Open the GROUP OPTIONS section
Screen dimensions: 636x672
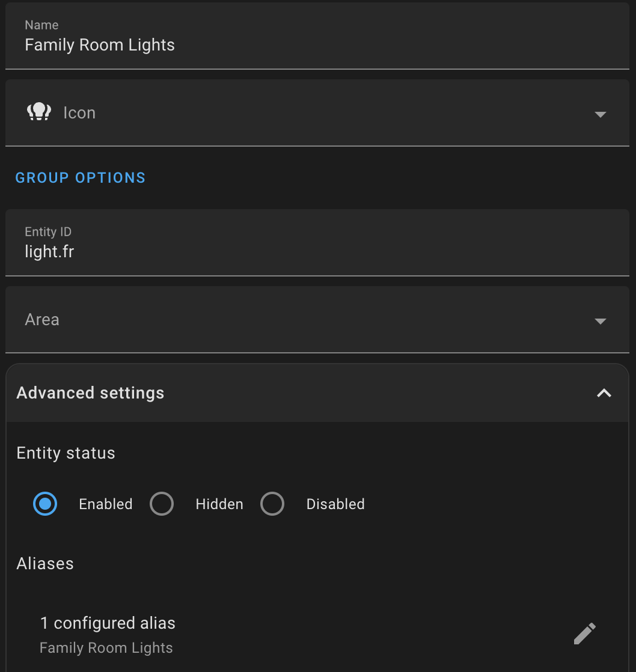(80, 177)
